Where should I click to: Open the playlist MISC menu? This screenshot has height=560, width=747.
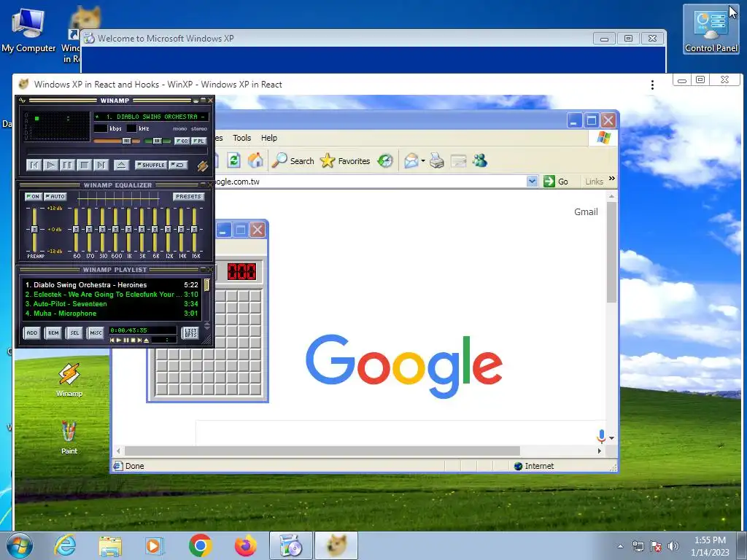pos(96,332)
